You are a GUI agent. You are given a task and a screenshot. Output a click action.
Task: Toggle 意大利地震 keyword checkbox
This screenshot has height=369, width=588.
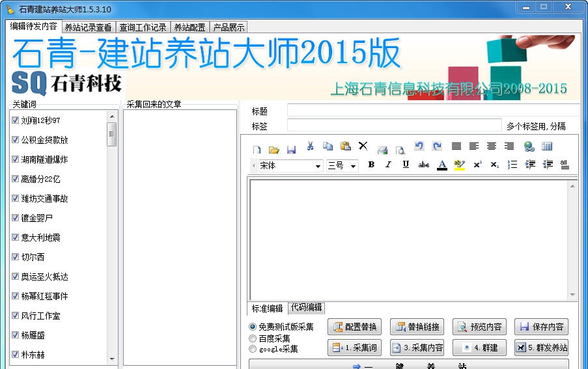pos(16,237)
